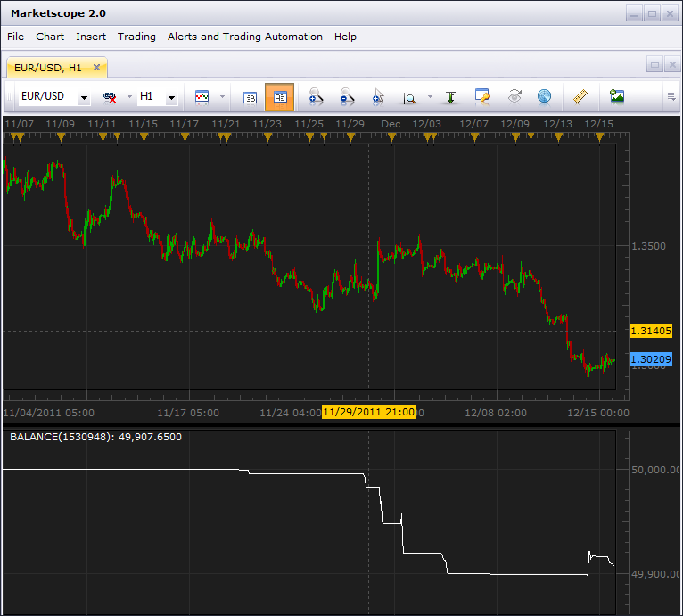683x616 pixels.
Task: Click the measuring ruler tool icon
Action: (580, 96)
